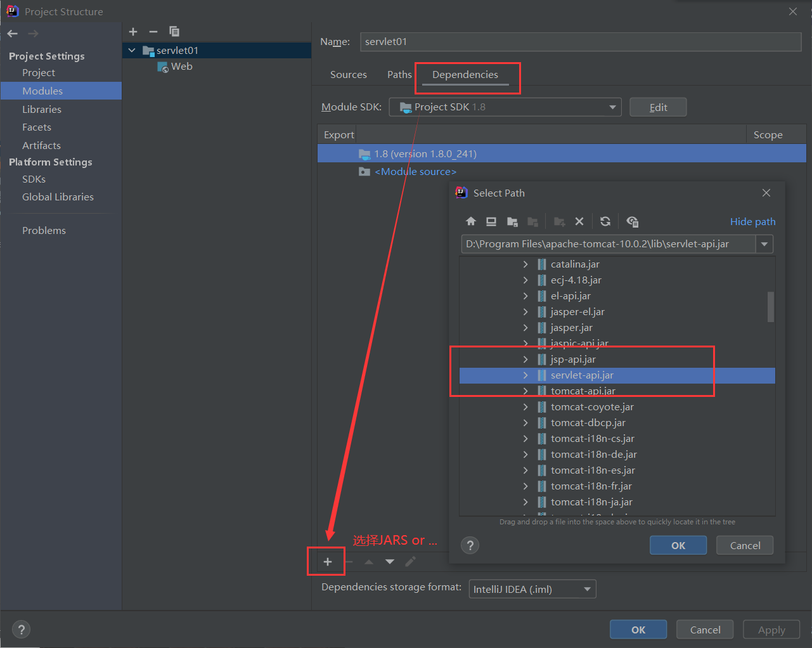Click Scope column header
812x648 pixels.
coord(768,134)
